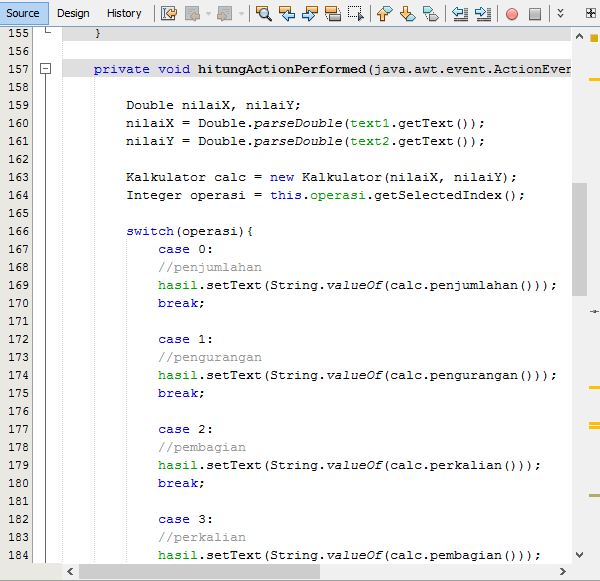This screenshot has width=600, height=581.
Task: Click the horizontal scrollbar thumb
Action: click(x=199, y=571)
